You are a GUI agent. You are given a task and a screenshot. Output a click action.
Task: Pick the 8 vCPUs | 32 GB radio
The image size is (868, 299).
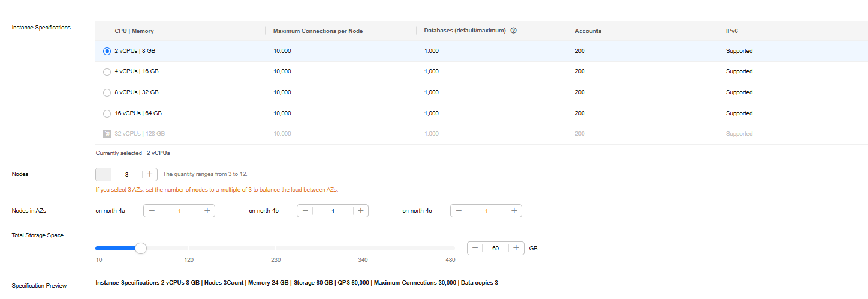coord(107,92)
